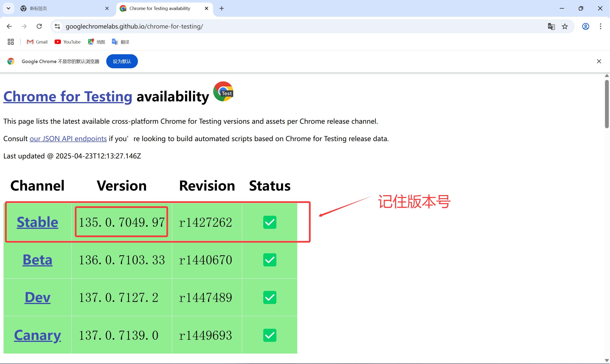
Task: Dismiss the default browser notification bar
Action: [599, 61]
